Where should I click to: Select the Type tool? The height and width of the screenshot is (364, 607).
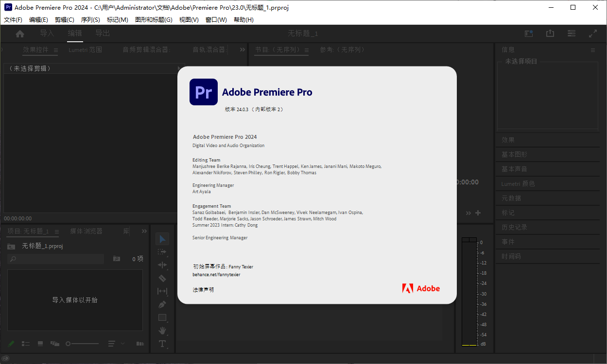click(x=162, y=344)
